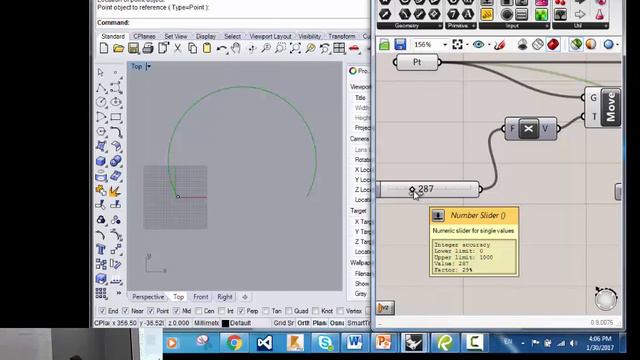Click the yellow stream icon in Input panel

[x=487, y=15]
